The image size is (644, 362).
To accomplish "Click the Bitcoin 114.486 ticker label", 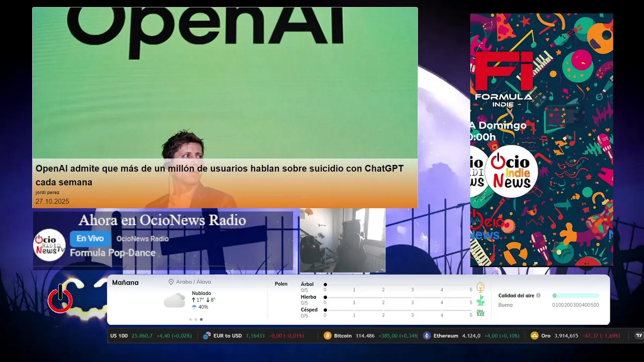I will coord(354,336).
